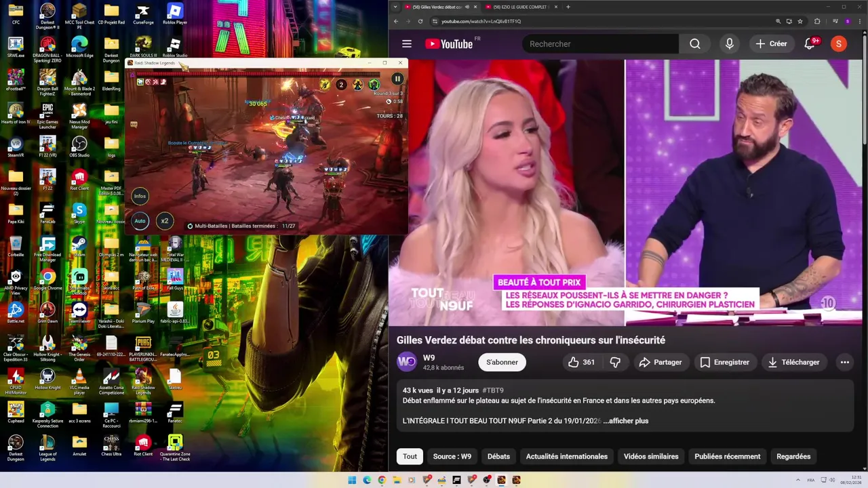
Task: Select Epic Games Launcher desktop icon
Action: pyautogui.click(x=47, y=116)
